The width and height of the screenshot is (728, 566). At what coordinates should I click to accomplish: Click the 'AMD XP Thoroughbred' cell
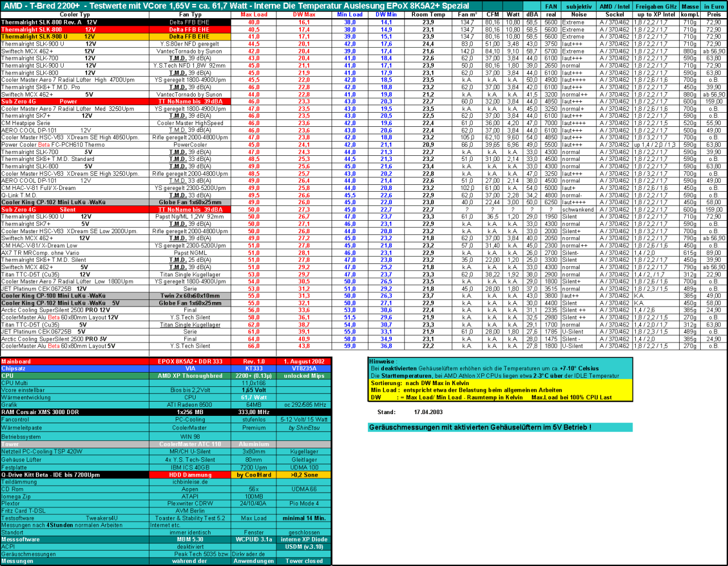pyautogui.click(x=191, y=376)
